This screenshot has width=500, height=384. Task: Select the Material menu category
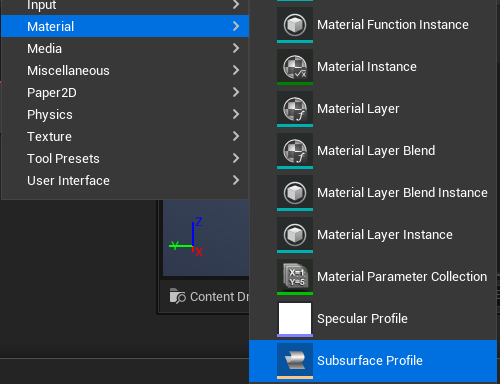(125, 26)
